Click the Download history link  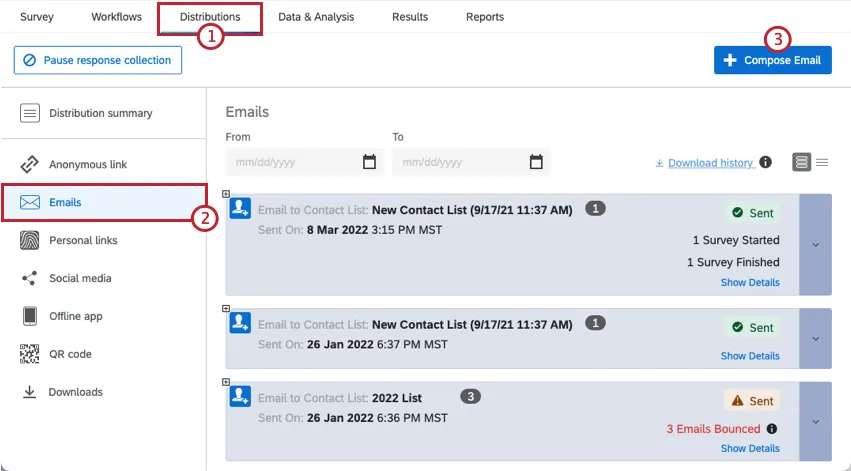tap(711, 163)
